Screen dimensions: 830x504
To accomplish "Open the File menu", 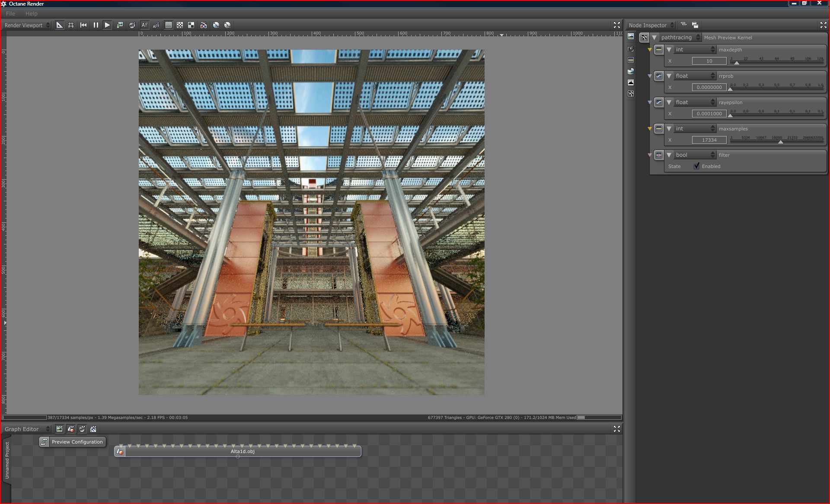I will 10,13.
